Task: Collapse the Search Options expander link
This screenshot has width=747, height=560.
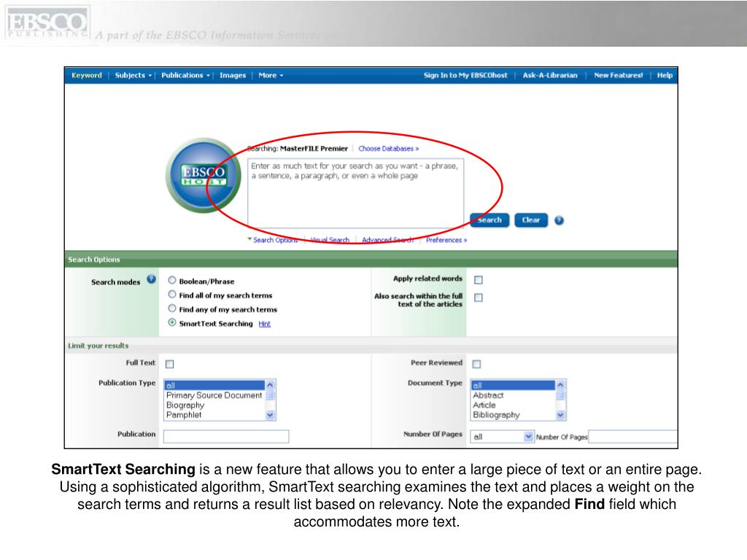Action: 273,240
